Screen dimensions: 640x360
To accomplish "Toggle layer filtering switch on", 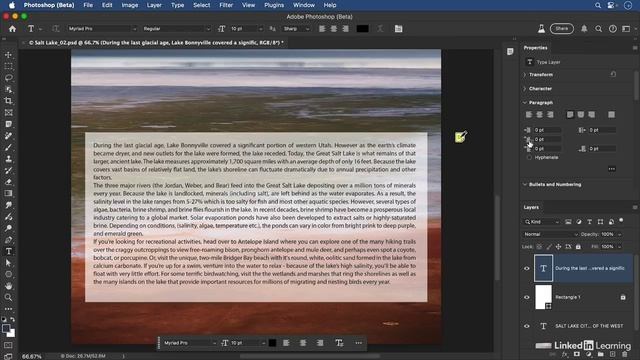I will [x=621, y=220].
